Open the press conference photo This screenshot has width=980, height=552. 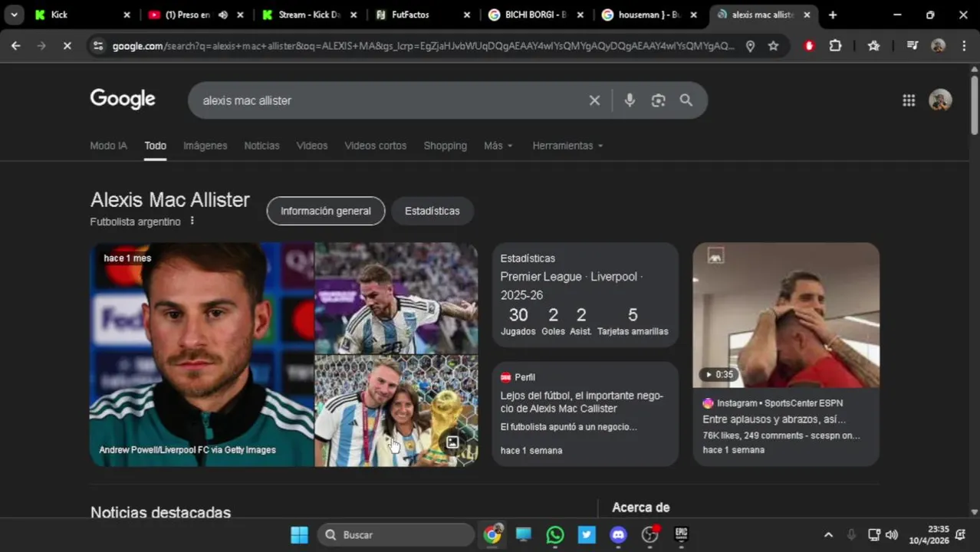pyautogui.click(x=202, y=354)
